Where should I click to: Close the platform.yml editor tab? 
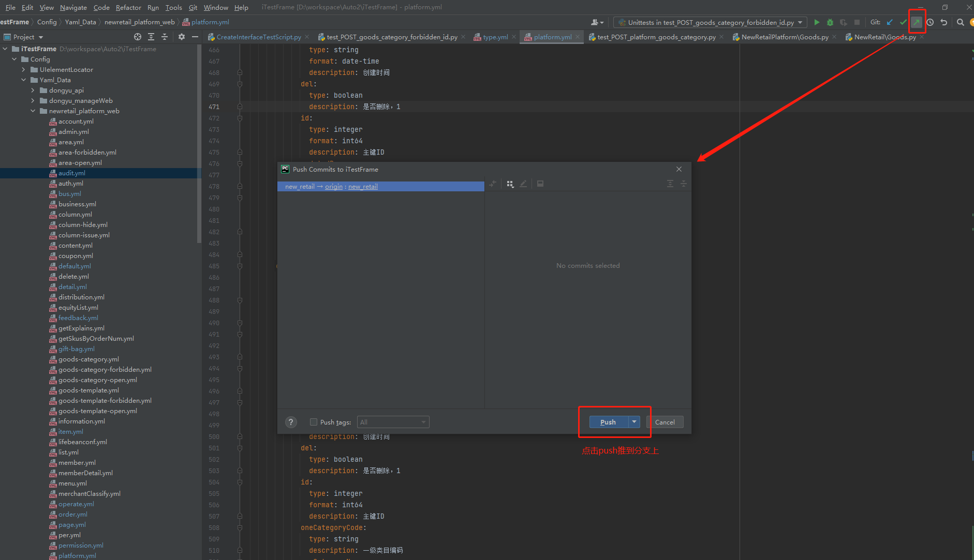[578, 37]
